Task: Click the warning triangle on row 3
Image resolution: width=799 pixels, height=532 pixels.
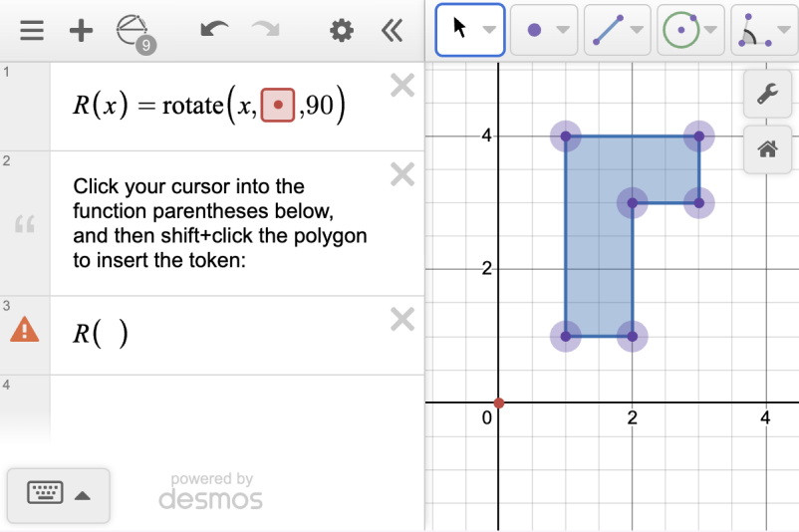Action: [25, 330]
